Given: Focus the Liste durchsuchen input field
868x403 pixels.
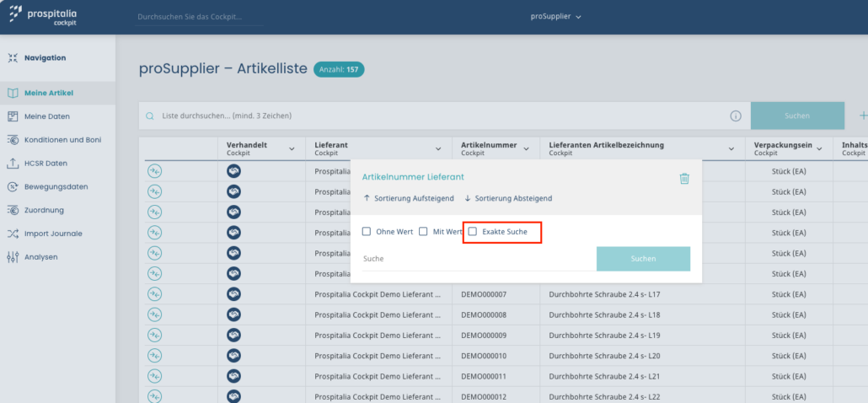Looking at the screenshot, I should point(443,116).
